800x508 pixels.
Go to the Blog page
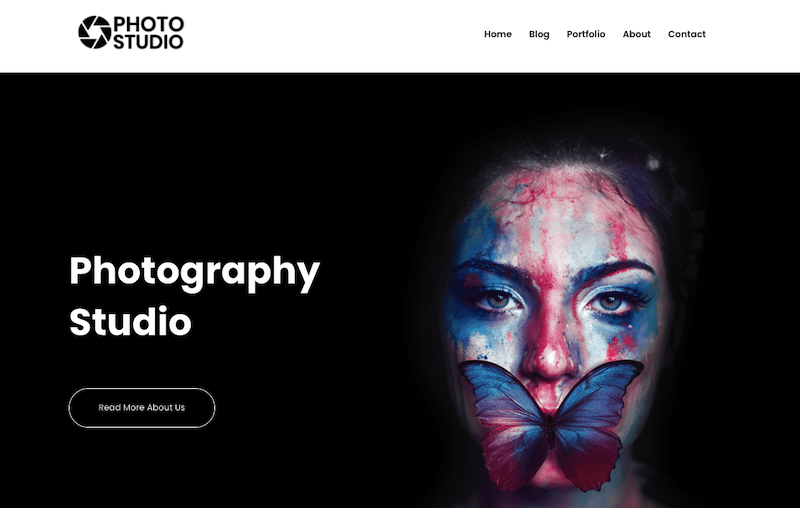tap(539, 34)
